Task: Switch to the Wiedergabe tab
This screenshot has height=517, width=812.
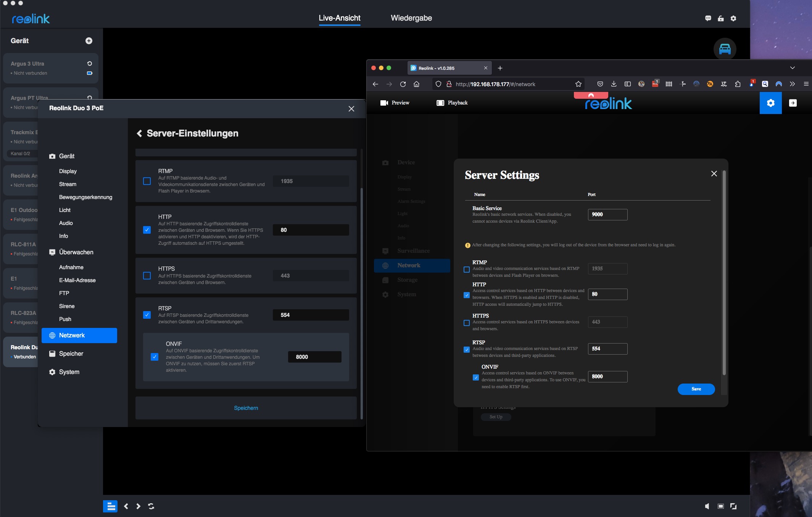Action: click(x=411, y=18)
